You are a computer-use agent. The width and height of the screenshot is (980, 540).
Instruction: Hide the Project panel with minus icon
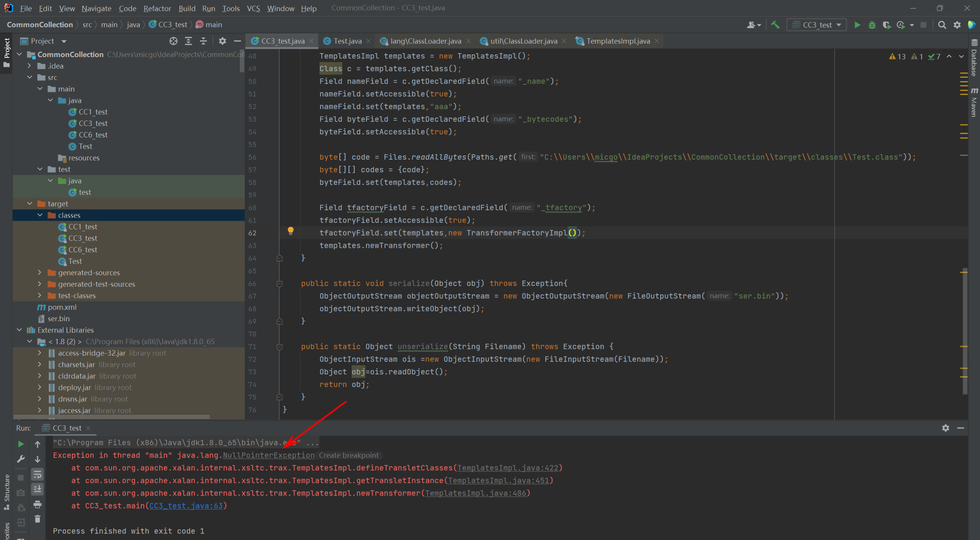point(237,41)
